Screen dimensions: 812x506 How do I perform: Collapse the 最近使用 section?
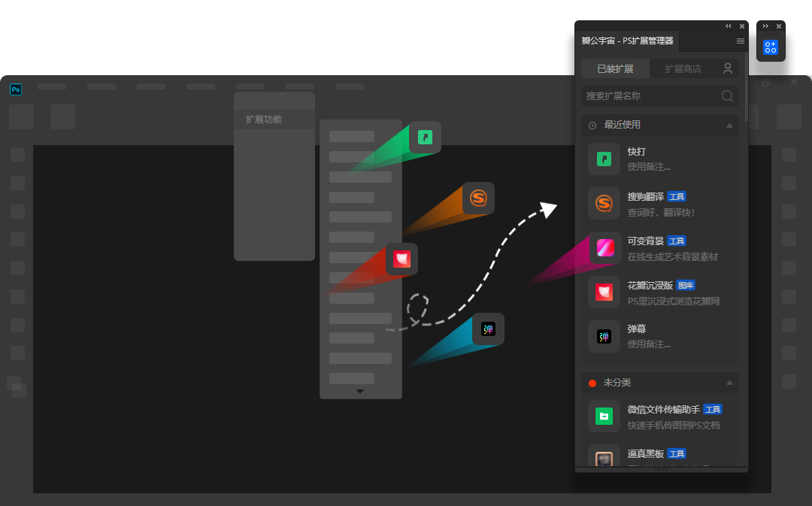[729, 125]
